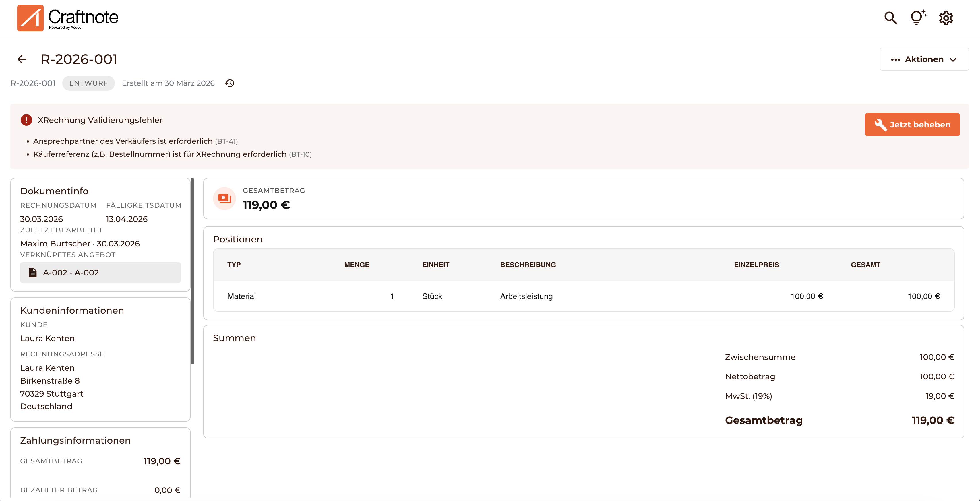Click the Aktionen three-dots icon
980x501 pixels.
(x=896, y=60)
